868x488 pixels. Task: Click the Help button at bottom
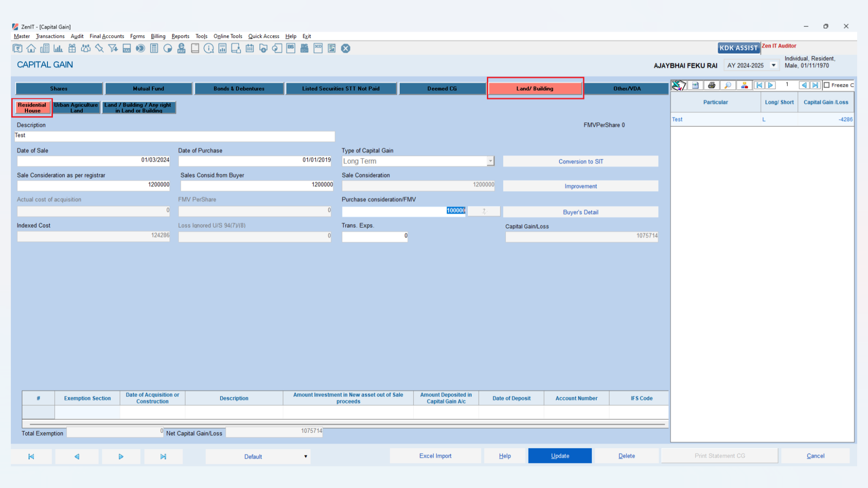click(505, 456)
